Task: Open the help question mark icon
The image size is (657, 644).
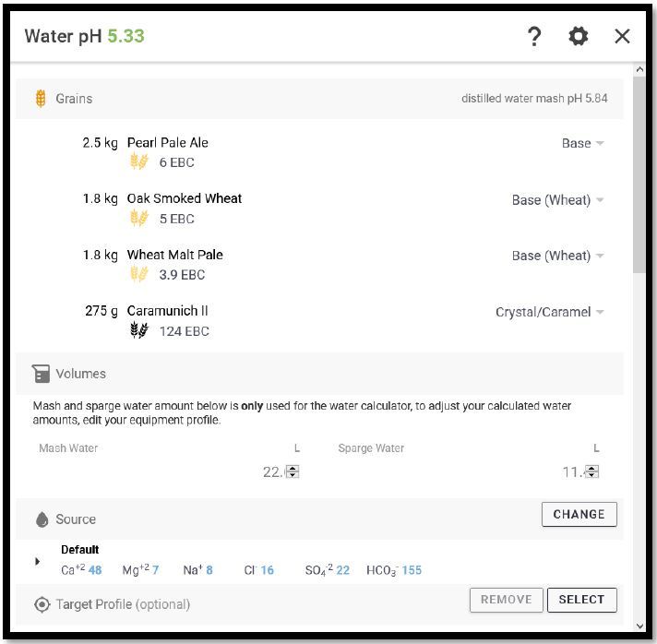Action: pos(533,36)
